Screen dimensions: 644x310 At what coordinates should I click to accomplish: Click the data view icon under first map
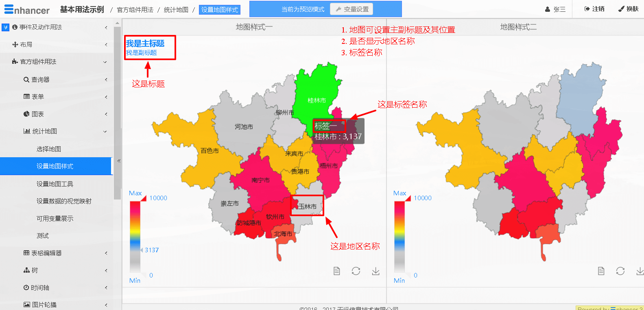coord(336,271)
